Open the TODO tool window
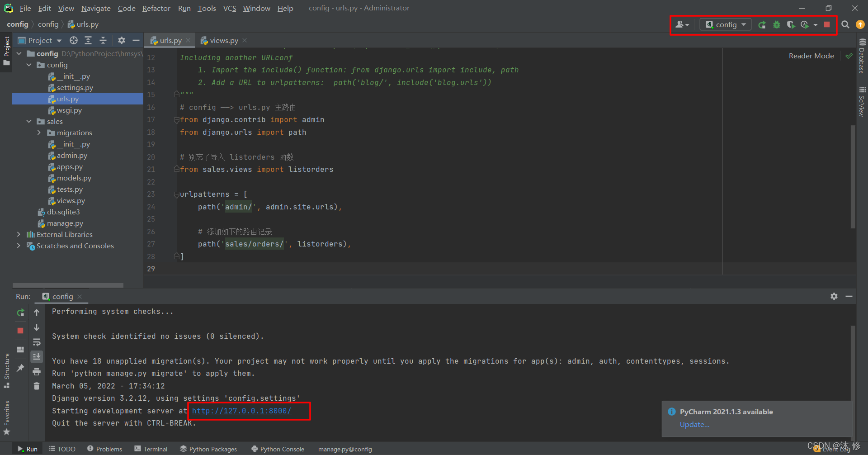 62,449
